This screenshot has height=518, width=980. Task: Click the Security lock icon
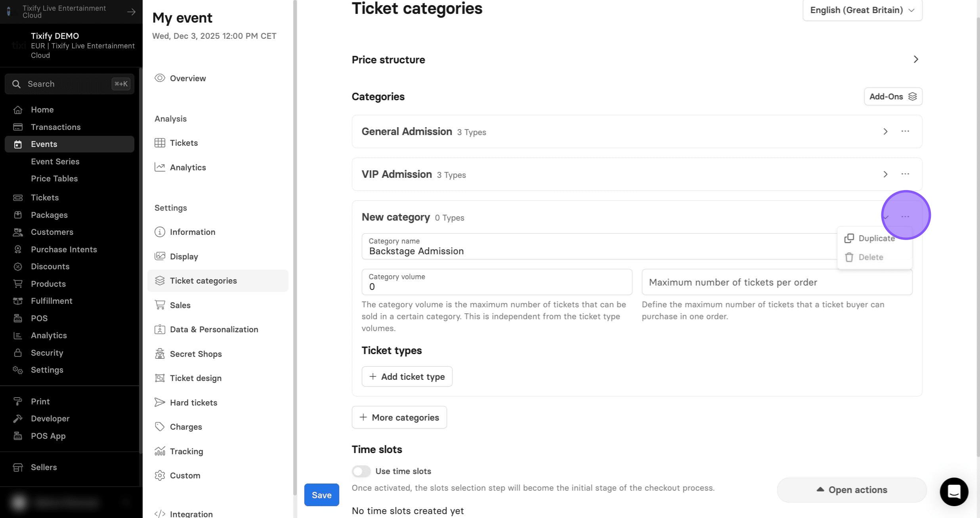[x=18, y=353]
